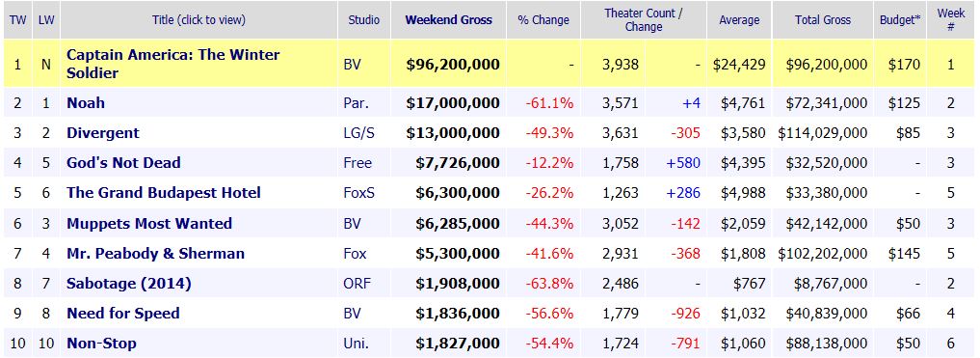Click the Theater Count / Change header

pos(643,20)
